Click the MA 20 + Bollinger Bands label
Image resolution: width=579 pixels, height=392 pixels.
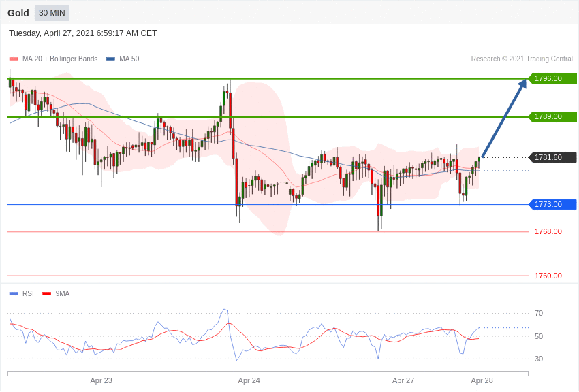[x=60, y=59]
